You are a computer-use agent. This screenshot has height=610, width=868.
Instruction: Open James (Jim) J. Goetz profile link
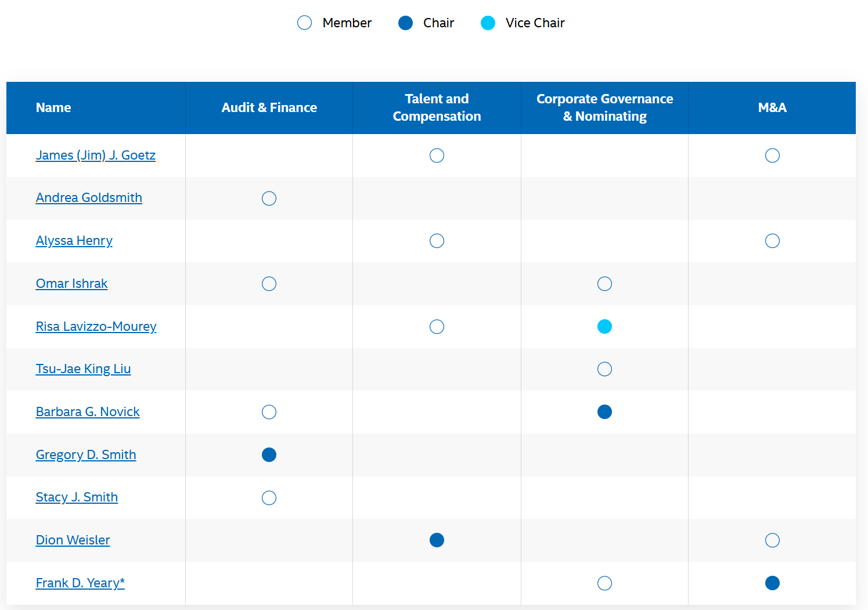click(96, 156)
